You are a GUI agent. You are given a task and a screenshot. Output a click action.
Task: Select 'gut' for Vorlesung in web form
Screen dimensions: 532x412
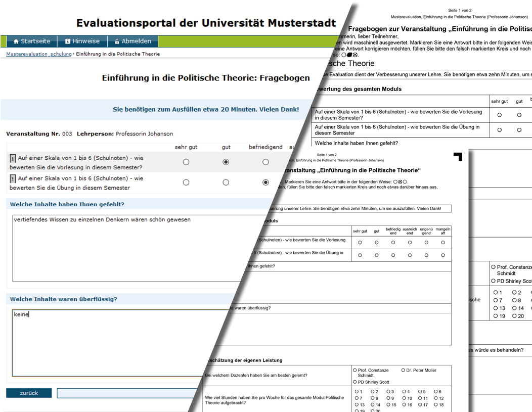pos(226,162)
